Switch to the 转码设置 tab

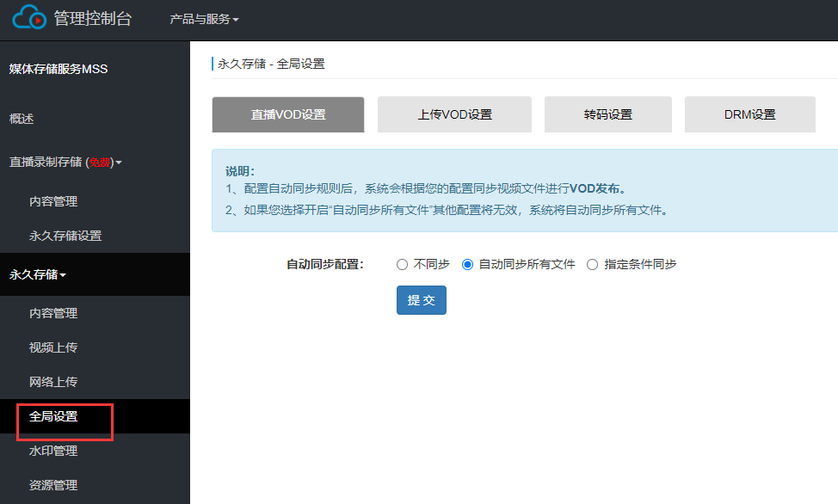608,114
